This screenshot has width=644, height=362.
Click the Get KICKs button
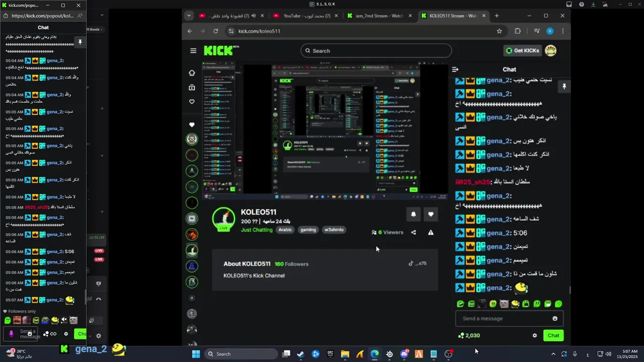(522, 50)
